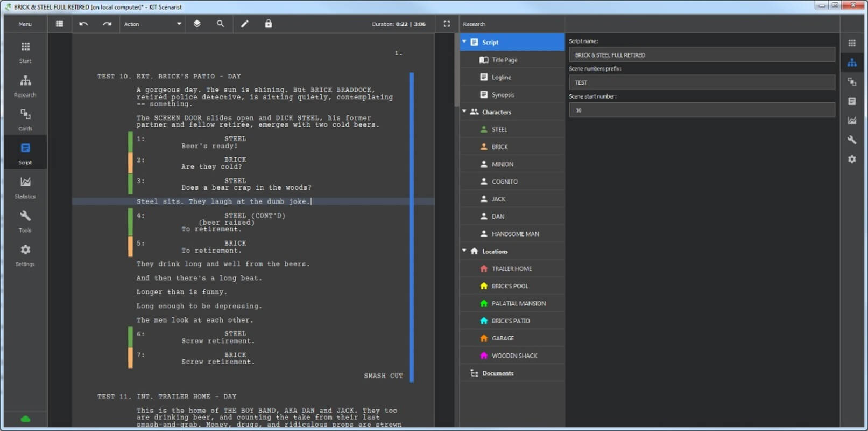Collapse the Script tree node
The image size is (868, 431).
click(x=464, y=42)
